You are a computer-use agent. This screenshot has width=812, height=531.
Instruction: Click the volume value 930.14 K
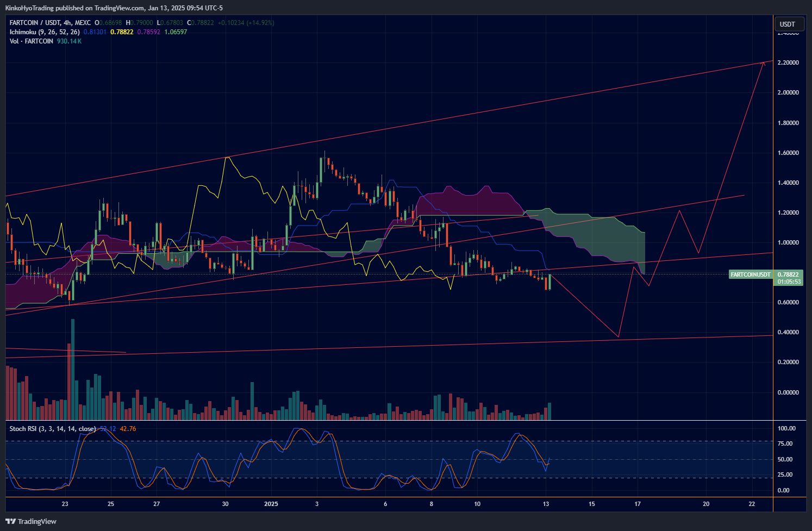point(69,41)
